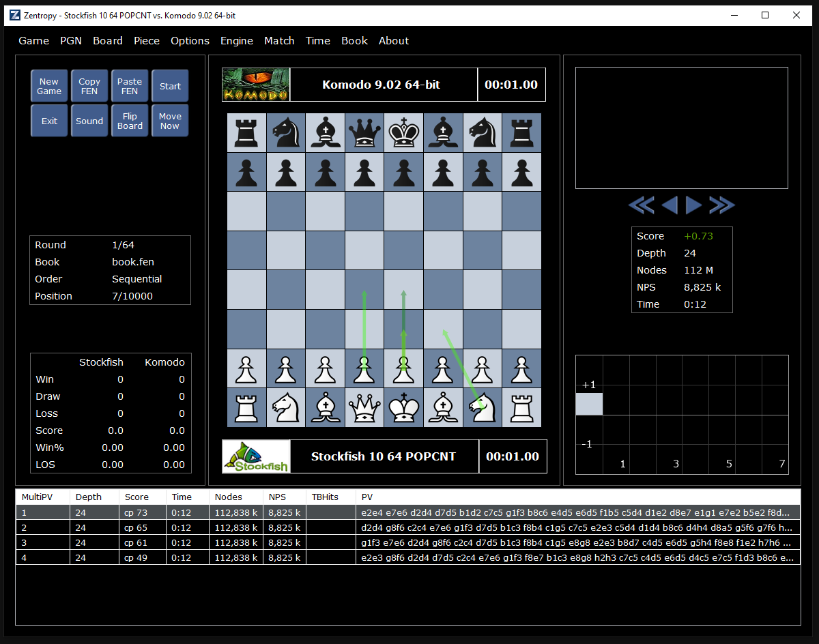
Task: Open the About menu
Action: [394, 41]
